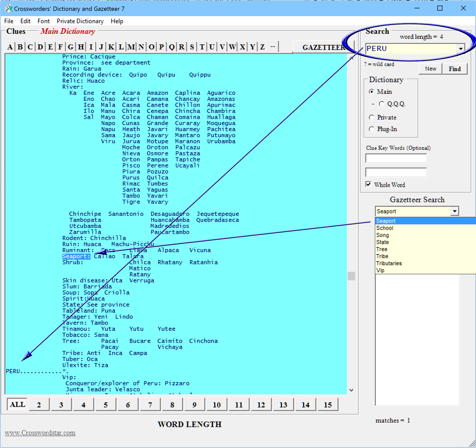
Task: Click the word Jequetepeque in results
Action: point(218,214)
